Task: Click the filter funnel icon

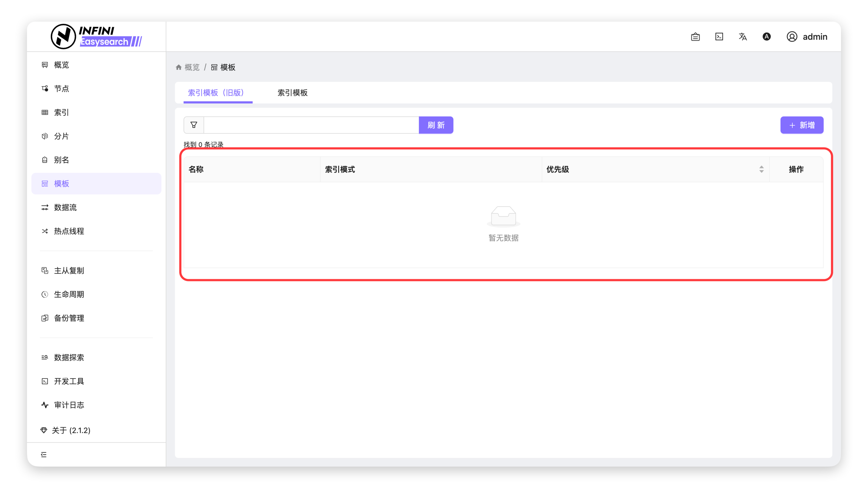Action: coord(194,125)
